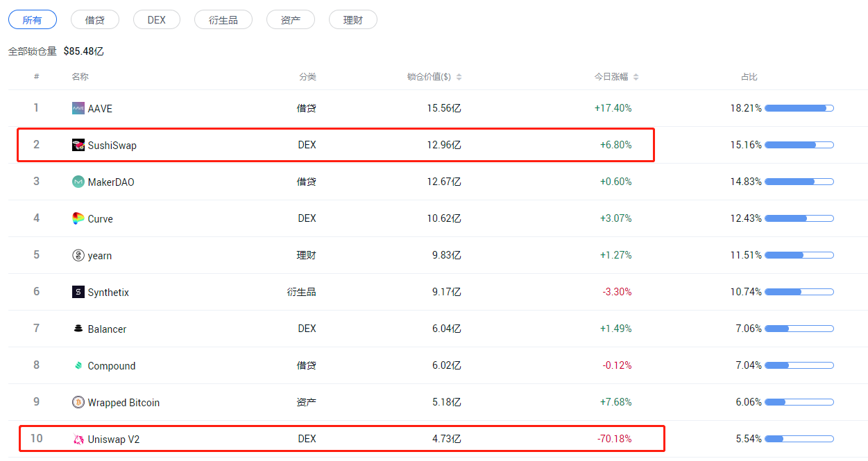The width and height of the screenshot is (868, 461).
Task: Click the MakerDAO logo icon
Action: click(x=78, y=182)
